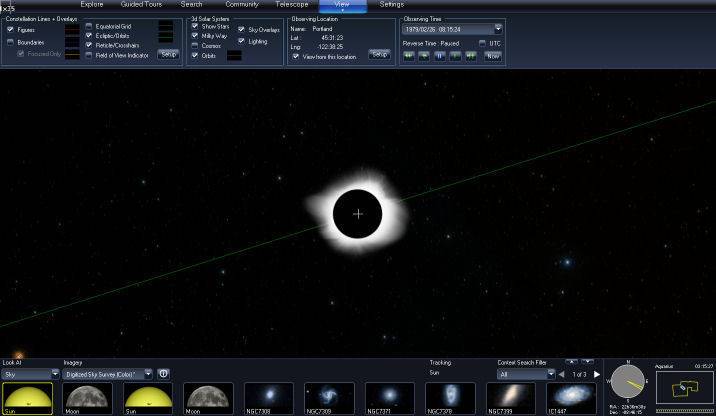Expand the Imagery dropdown list

click(148, 373)
